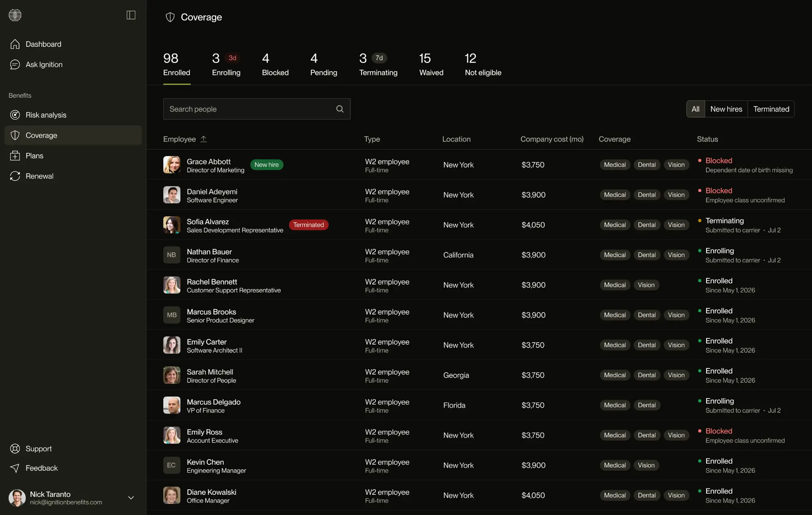This screenshot has height=515, width=812.
Task: Click the Vision tag in Rachel Bennett's row
Action: [x=646, y=285]
